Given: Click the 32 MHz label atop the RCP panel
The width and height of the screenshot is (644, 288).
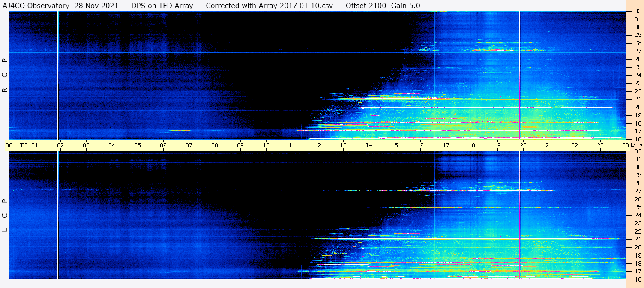Looking at the screenshot, I should pos(637,12).
